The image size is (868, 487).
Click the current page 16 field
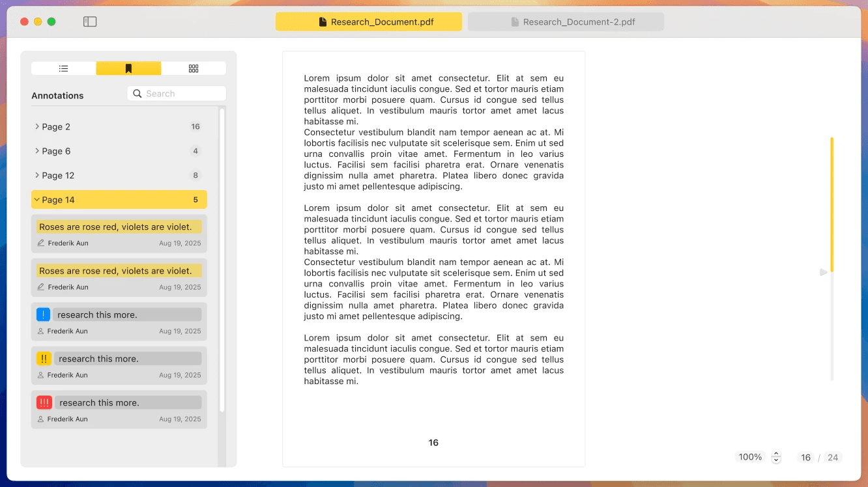806,458
